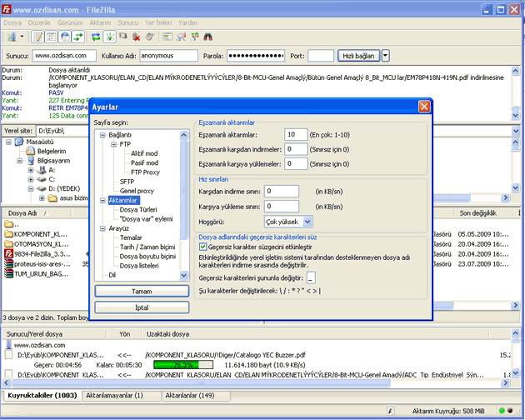
Task: Collapse FTP node in settings tree
Action: pos(114,144)
